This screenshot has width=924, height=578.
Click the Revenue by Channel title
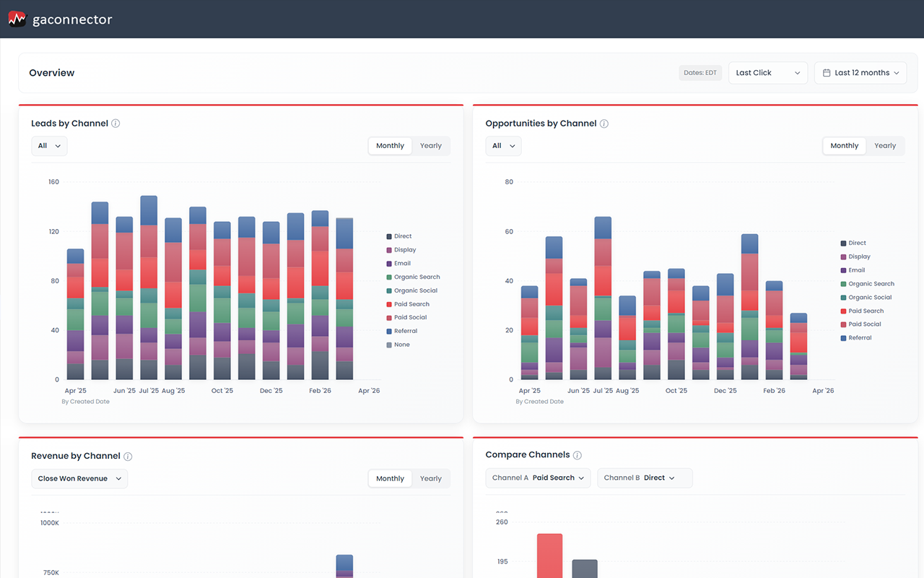point(75,456)
